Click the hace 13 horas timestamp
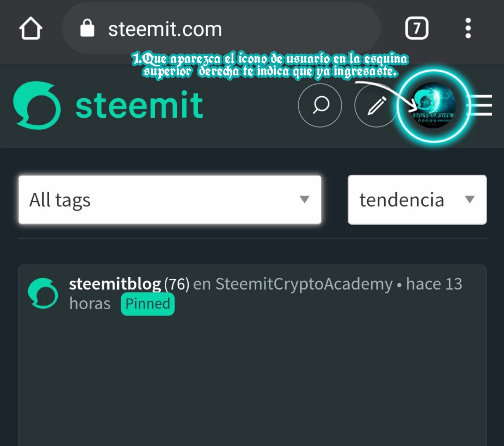This screenshot has height=446, width=504. tap(266, 294)
